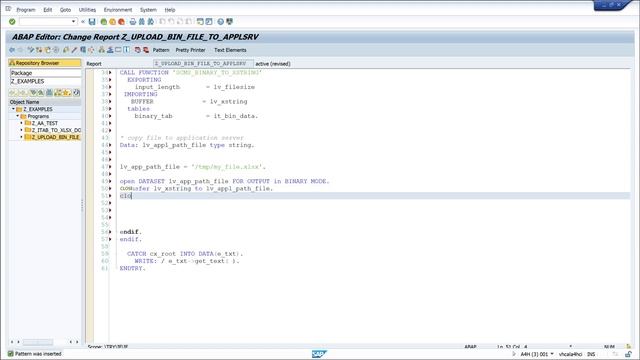The height and width of the screenshot is (360, 640).
Task: Click the Set/Delete External Breakpoint icon
Action: tap(146, 50)
